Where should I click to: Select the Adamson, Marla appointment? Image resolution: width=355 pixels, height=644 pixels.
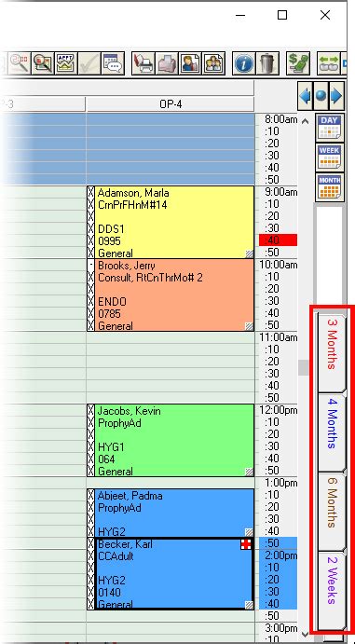(171, 222)
